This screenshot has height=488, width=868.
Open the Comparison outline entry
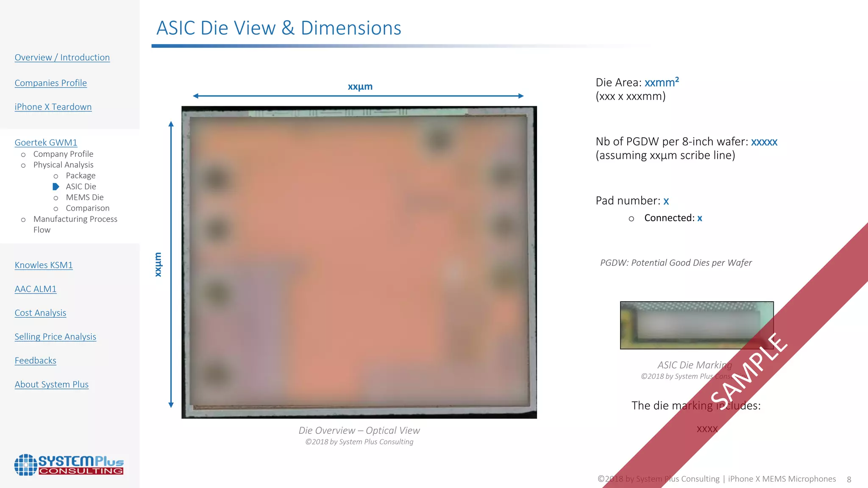87,208
